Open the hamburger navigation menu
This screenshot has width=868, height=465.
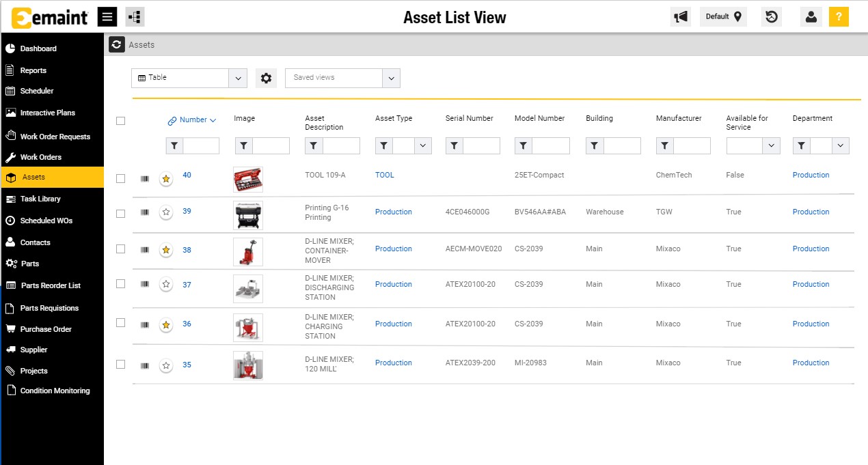[107, 17]
